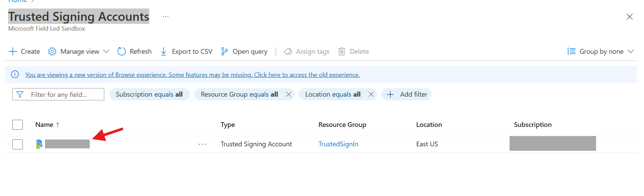Click the Export to CSV label
The width and height of the screenshot is (644, 196).
pos(192,51)
